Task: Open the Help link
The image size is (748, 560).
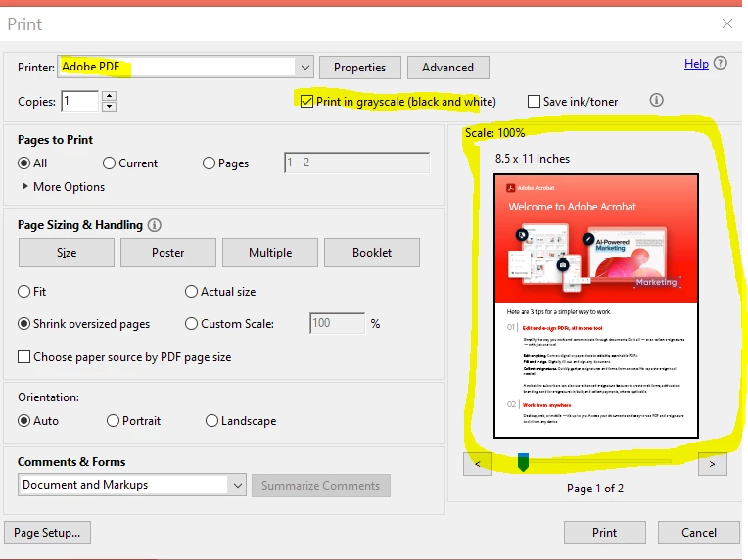Action: 696,64
